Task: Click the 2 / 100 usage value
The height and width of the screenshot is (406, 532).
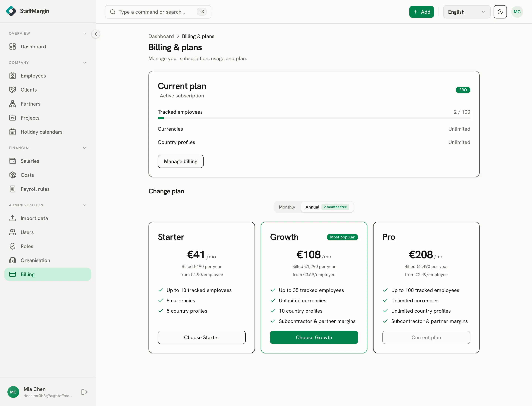Action: [x=462, y=112]
